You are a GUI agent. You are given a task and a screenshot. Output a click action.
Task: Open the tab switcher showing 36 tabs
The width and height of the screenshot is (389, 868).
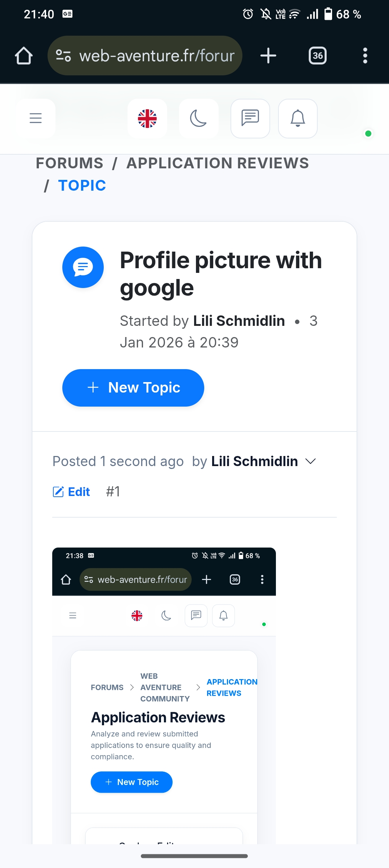point(317,56)
